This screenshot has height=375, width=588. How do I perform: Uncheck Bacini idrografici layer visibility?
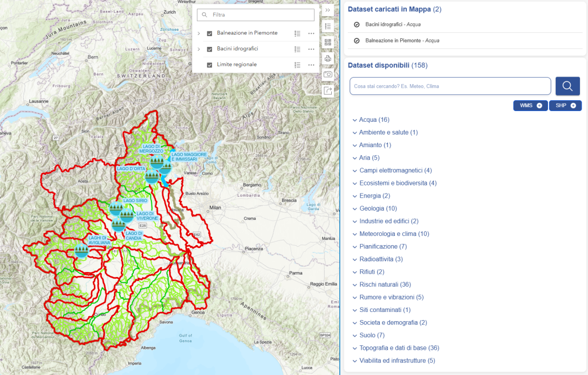click(210, 49)
